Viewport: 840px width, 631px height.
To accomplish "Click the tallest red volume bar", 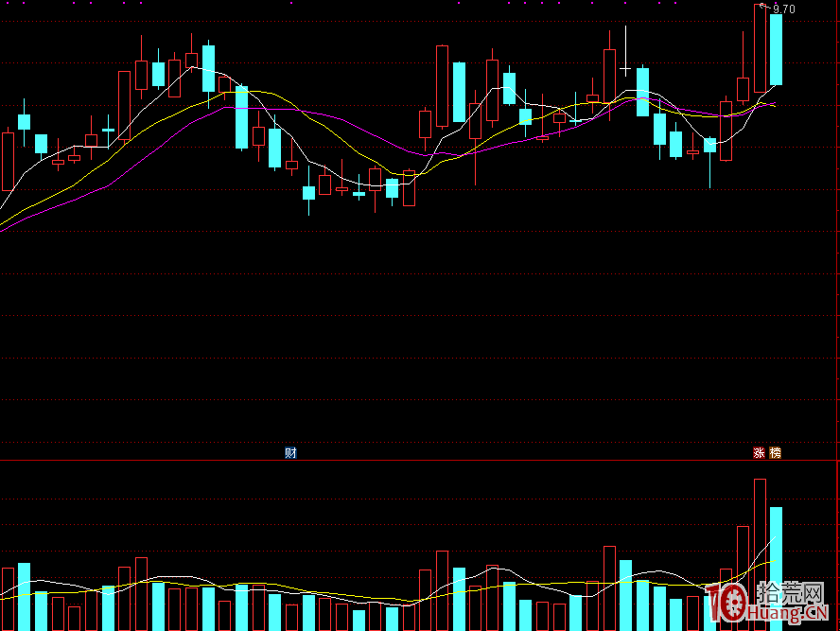I will [760, 553].
